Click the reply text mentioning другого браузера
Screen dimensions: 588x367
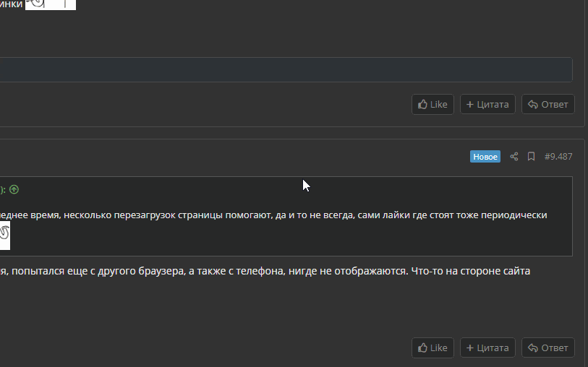pyautogui.click(x=265, y=271)
